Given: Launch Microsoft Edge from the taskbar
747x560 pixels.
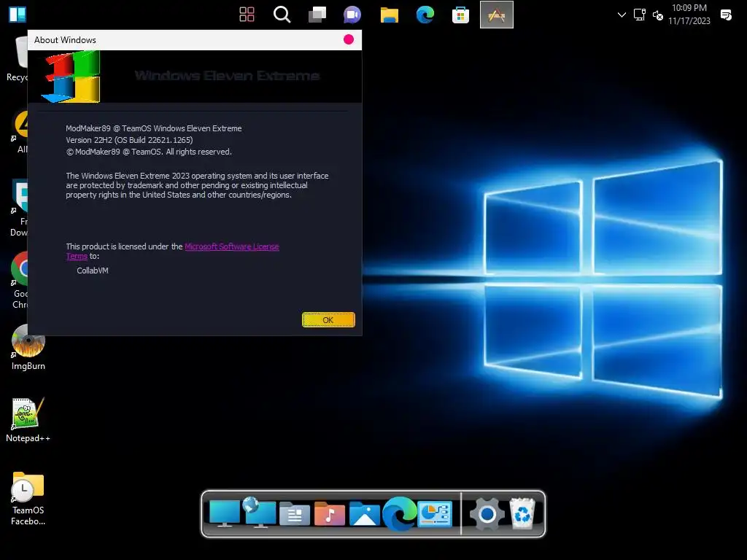Looking at the screenshot, I should pos(425,15).
